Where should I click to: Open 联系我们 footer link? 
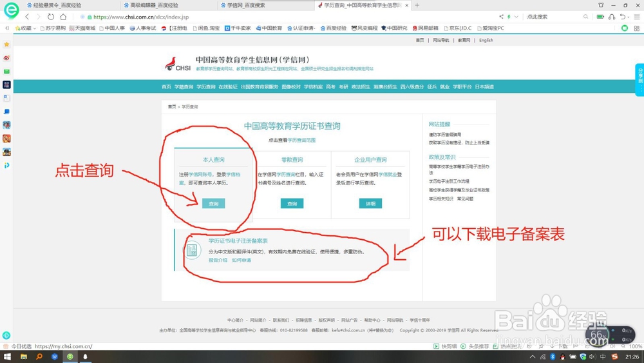281,320
